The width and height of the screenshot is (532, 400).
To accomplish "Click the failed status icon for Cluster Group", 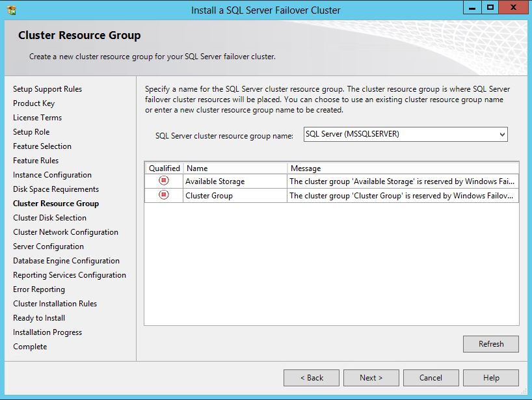I will tap(164, 194).
